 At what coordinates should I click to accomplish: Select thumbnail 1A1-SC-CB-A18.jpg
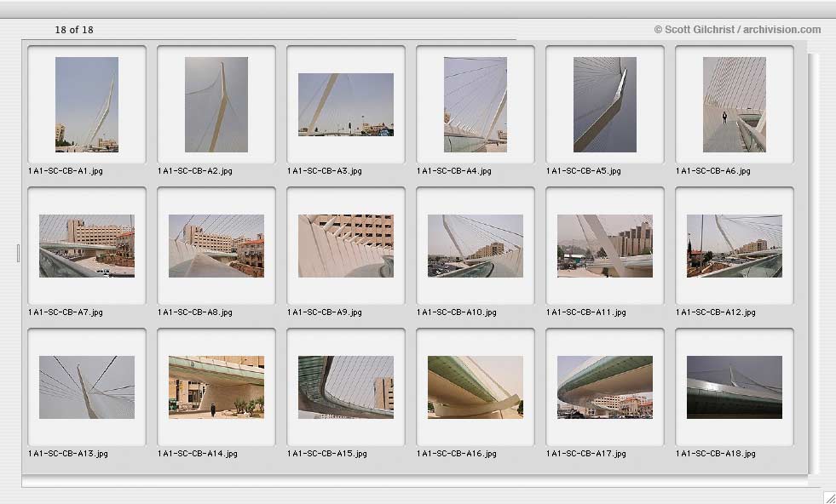coord(735,387)
